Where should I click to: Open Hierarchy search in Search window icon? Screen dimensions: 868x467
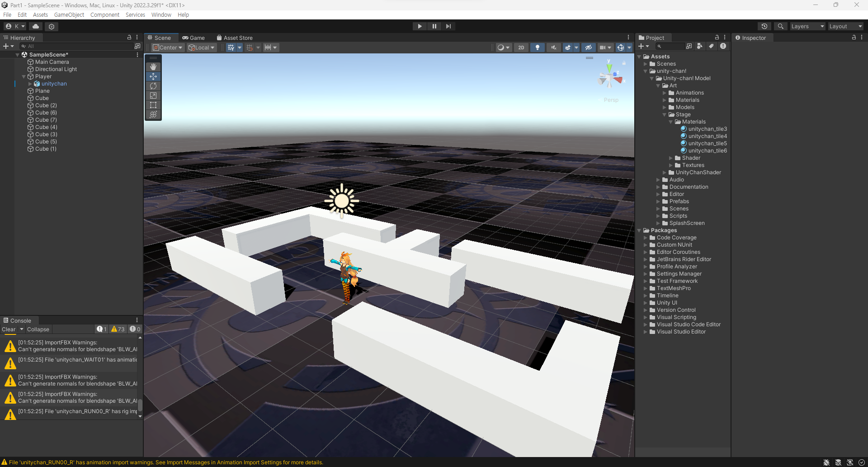click(x=137, y=46)
